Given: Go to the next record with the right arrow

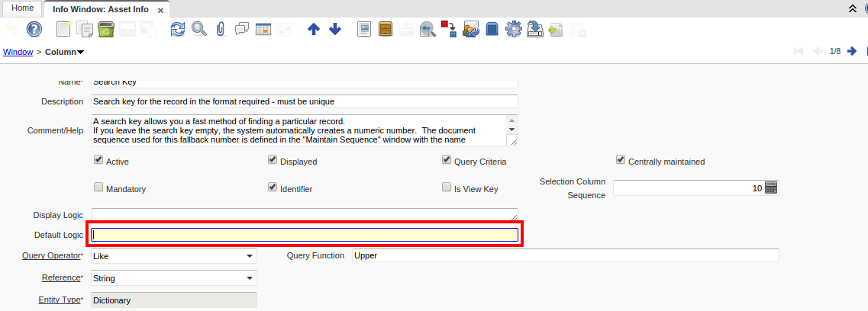Looking at the screenshot, I should coord(851,51).
